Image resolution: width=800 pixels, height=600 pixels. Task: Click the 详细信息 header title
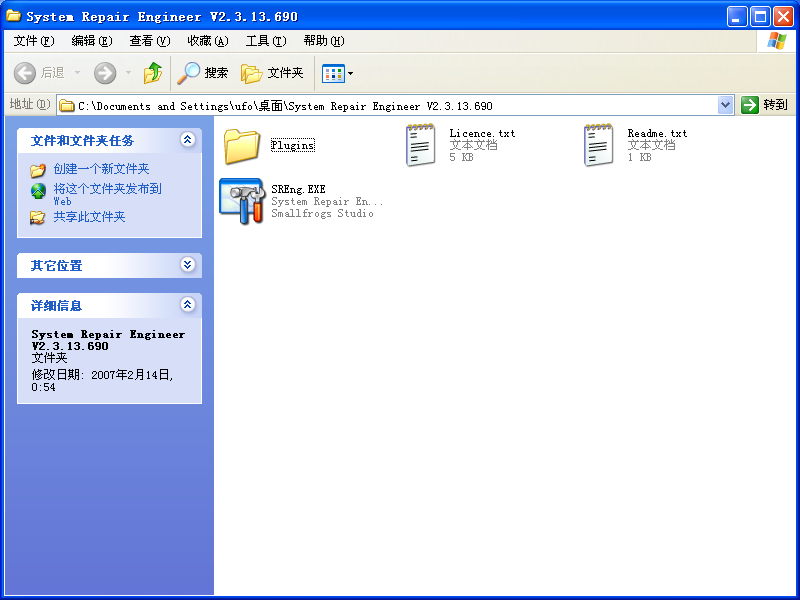pos(56,306)
